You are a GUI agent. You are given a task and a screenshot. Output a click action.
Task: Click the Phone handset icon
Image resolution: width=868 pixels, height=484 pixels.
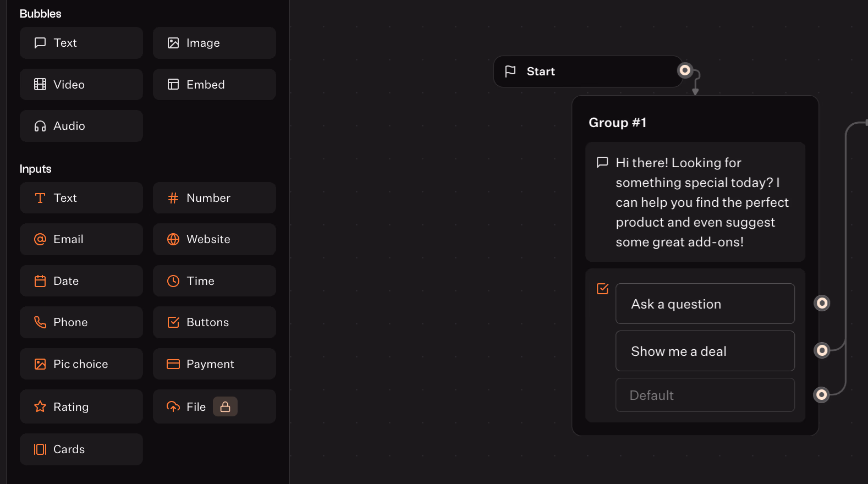(x=40, y=322)
